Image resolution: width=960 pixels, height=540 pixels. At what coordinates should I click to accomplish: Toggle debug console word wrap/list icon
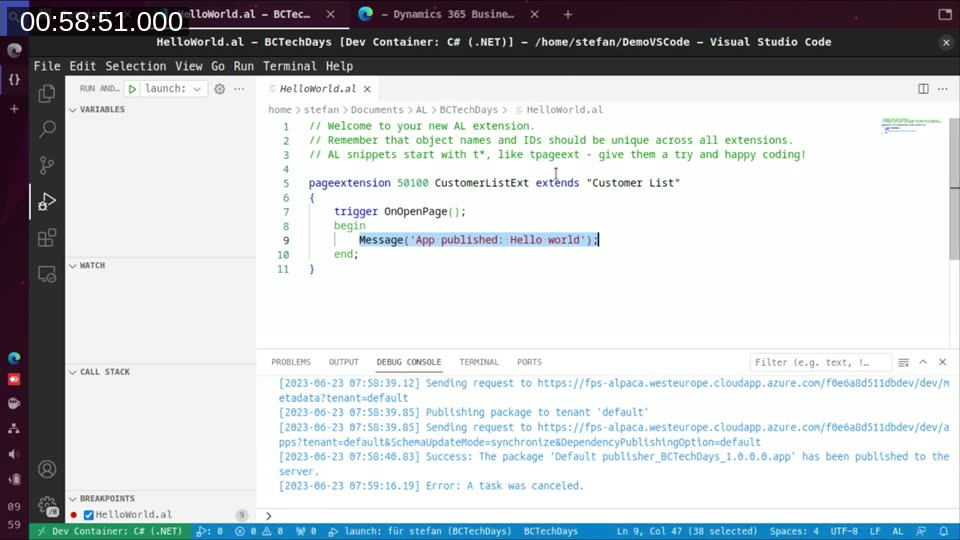903,362
